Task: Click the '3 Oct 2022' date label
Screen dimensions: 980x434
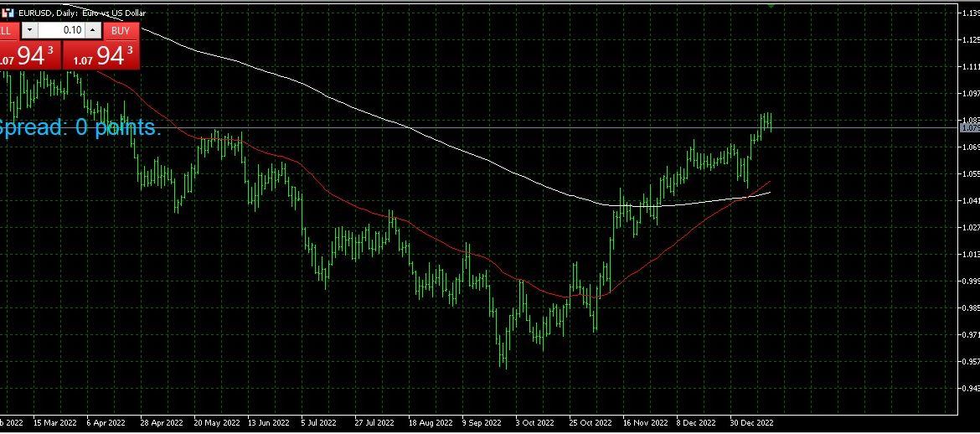Action: (x=535, y=423)
